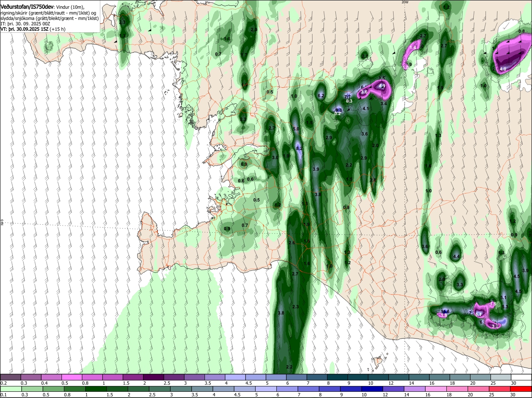The width and height of the screenshot is (532, 398).
Task: Click the '4.0' value in the purple snow area
Action: pyautogui.click(x=503, y=69)
